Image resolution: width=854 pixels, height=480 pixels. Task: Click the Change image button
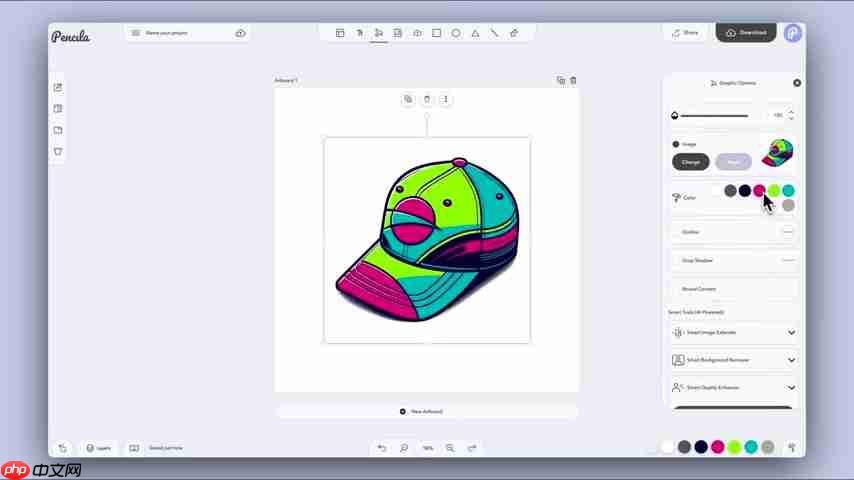click(691, 162)
